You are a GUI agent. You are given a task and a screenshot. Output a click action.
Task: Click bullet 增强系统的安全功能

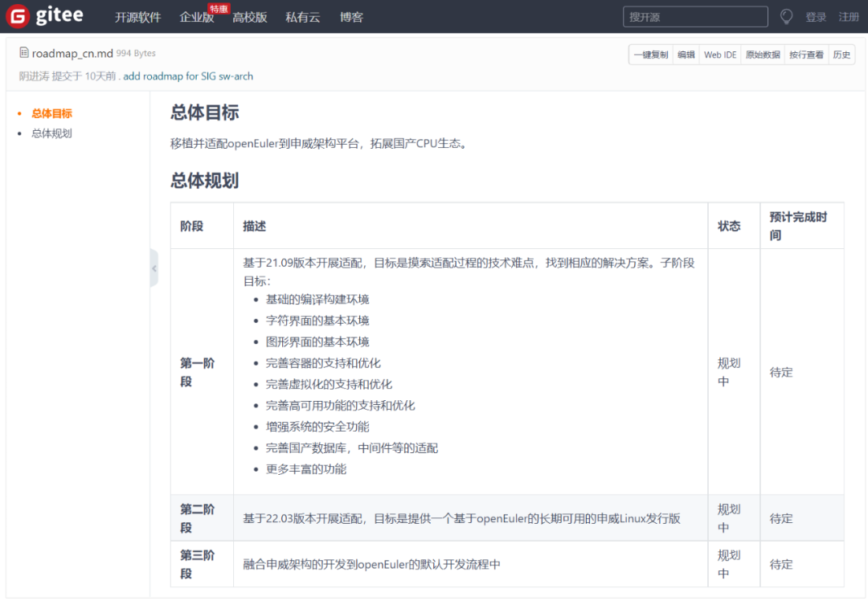pos(317,427)
